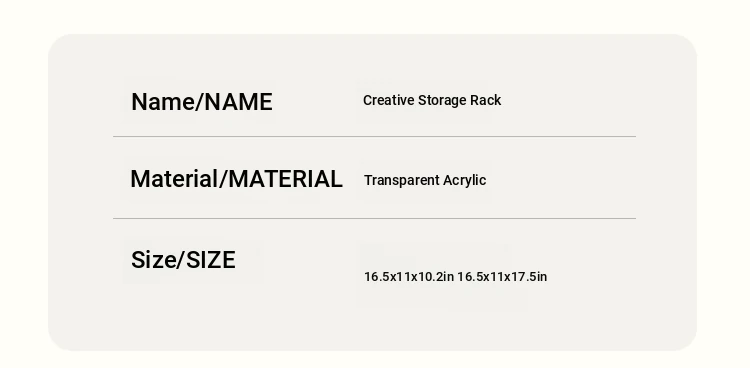Click the Size/SIZE label
Image resolution: width=750 pixels, height=368 pixels.
183,260
